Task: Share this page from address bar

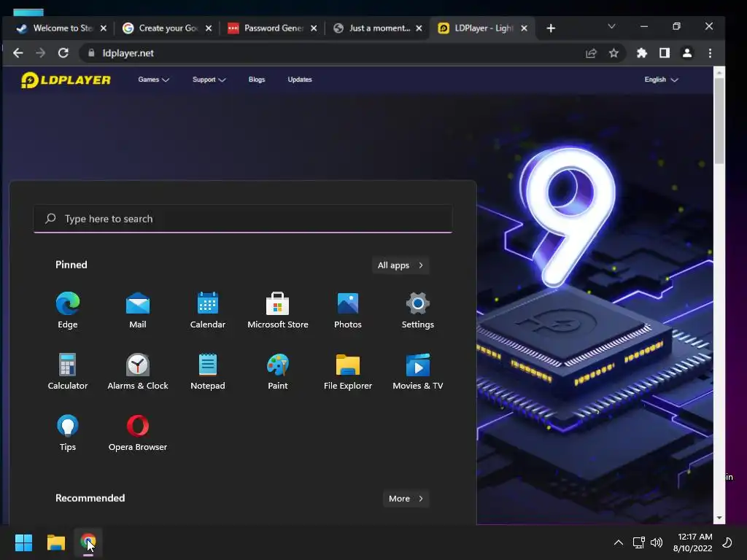Action: click(x=591, y=52)
